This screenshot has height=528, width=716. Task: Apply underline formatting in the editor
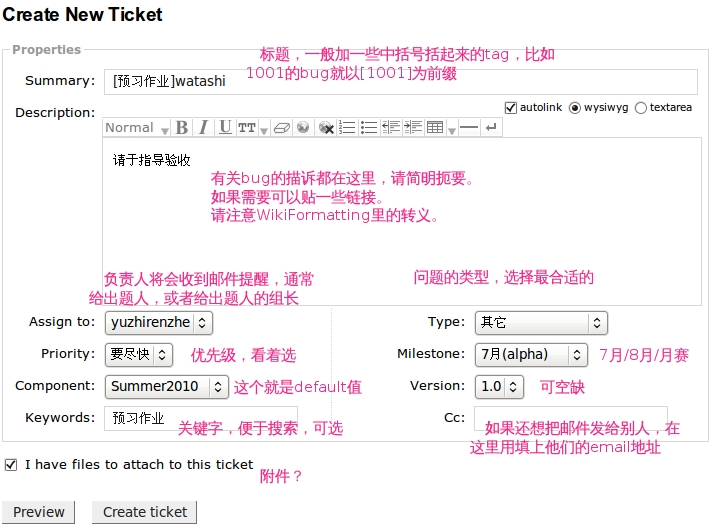225,128
